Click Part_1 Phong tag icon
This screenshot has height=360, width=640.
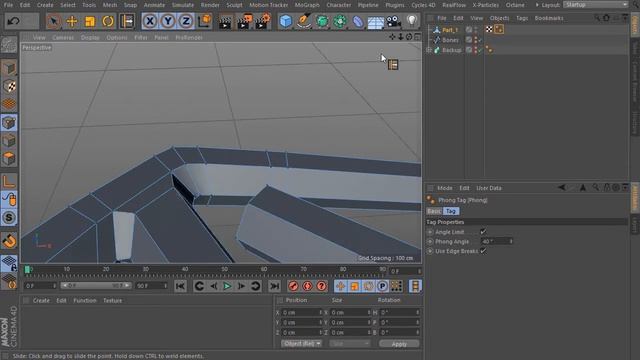[499, 29]
